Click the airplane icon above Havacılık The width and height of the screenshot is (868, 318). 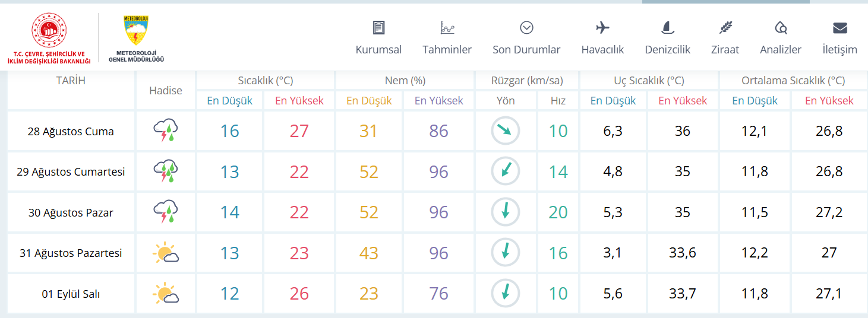coord(602,27)
